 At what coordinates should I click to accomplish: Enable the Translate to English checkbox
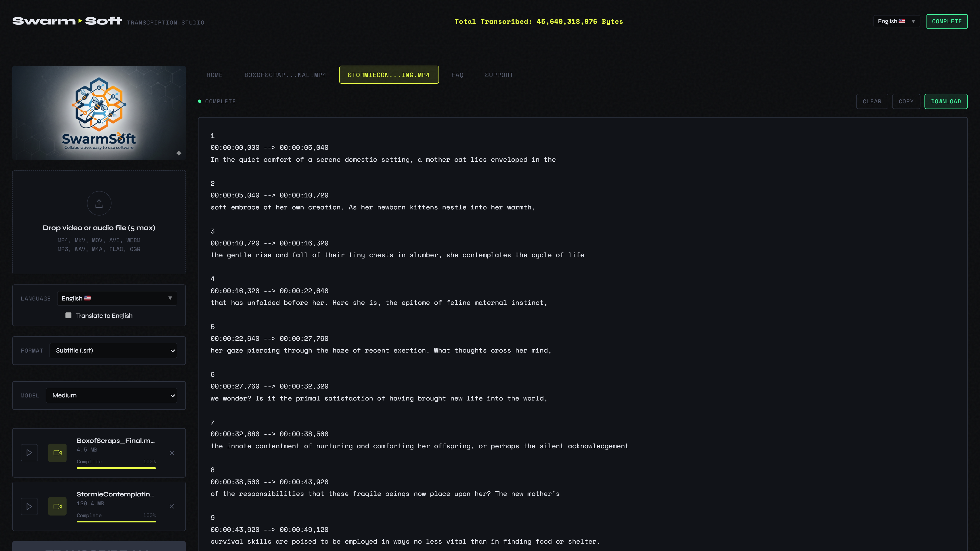tap(68, 315)
